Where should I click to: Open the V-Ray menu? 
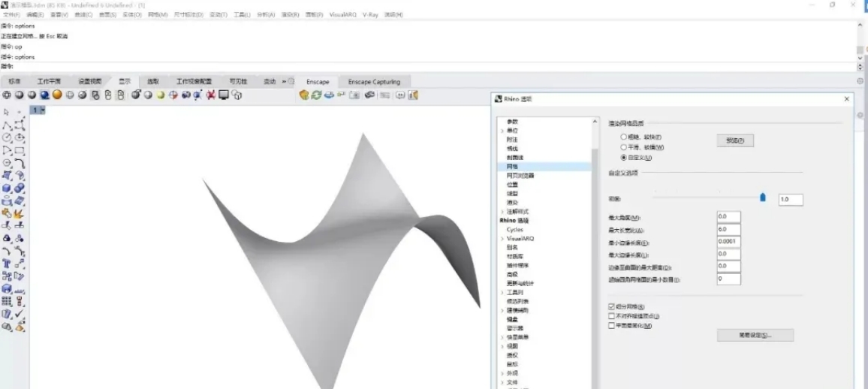click(x=370, y=14)
